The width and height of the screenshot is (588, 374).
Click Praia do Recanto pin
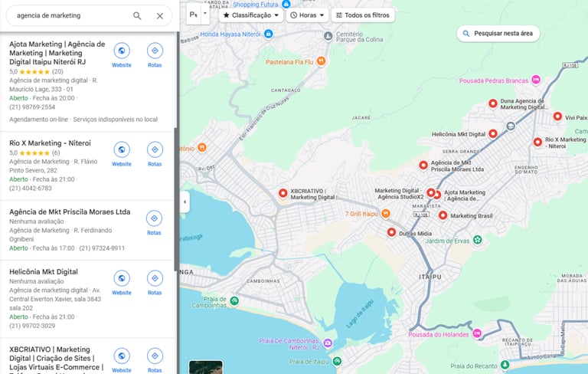[x=505, y=365]
